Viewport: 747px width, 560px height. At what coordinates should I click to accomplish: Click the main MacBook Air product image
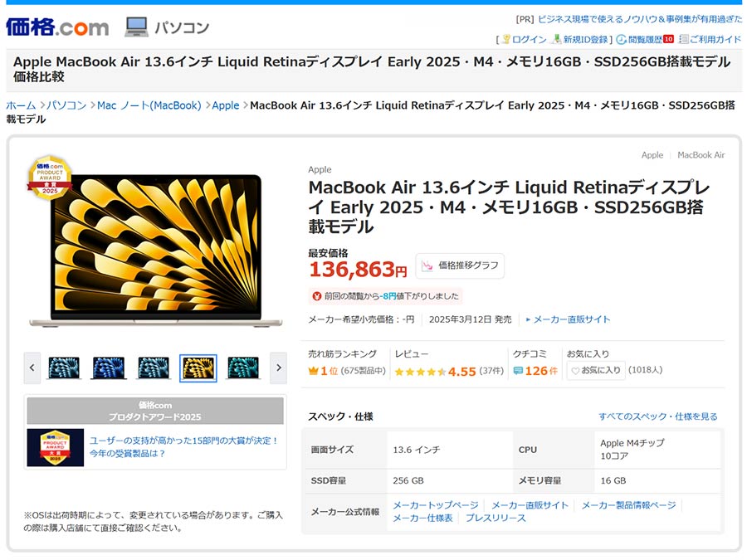(156, 250)
